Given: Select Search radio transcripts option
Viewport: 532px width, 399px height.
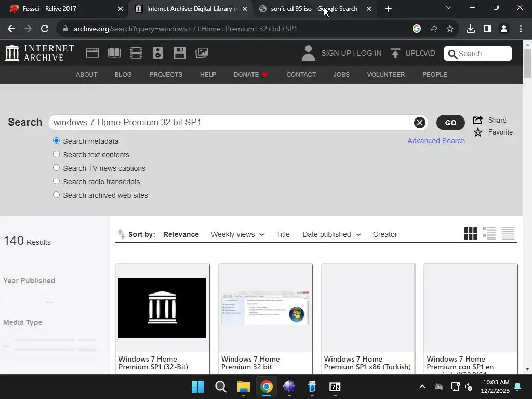Looking at the screenshot, I should pos(56,181).
